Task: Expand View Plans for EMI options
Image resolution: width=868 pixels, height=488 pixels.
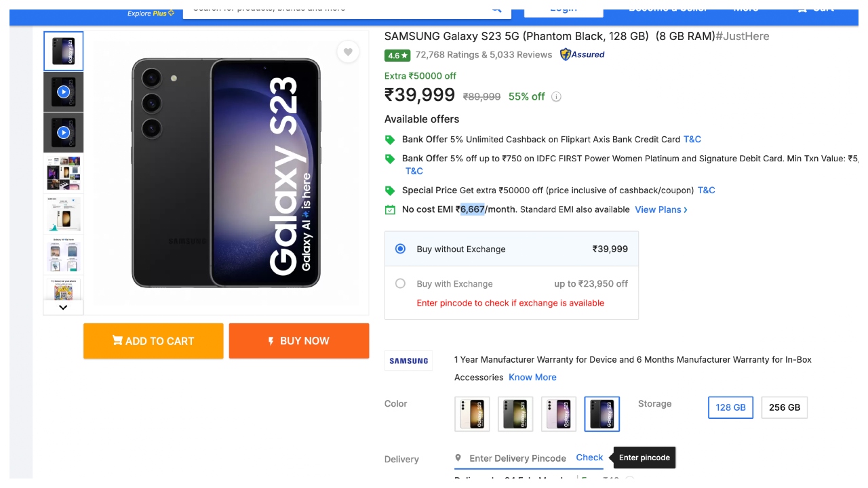Action: point(660,209)
